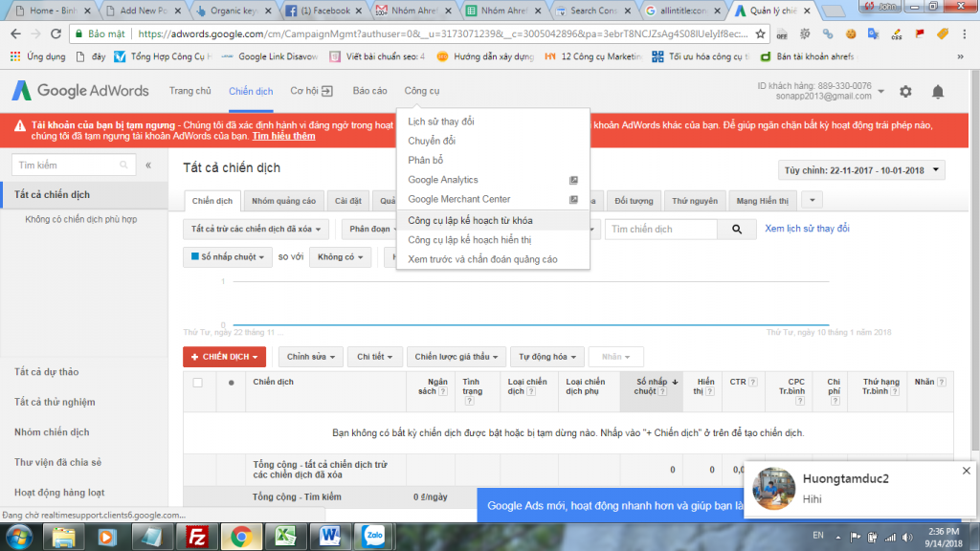This screenshot has width=980, height=551.
Task: Open the notifications bell
Action: pos(938,92)
